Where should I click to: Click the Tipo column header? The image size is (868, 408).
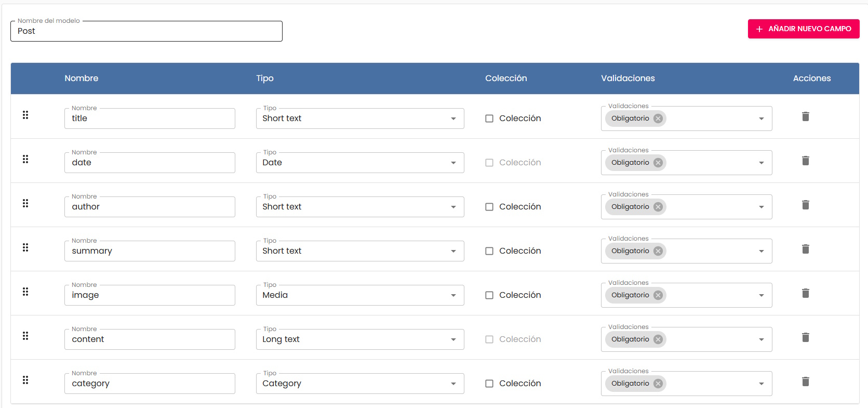tap(264, 78)
